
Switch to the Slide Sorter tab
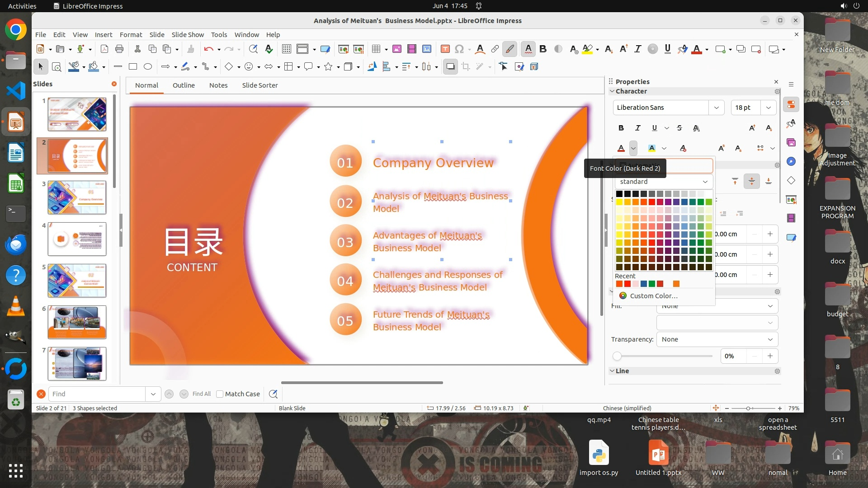point(259,85)
